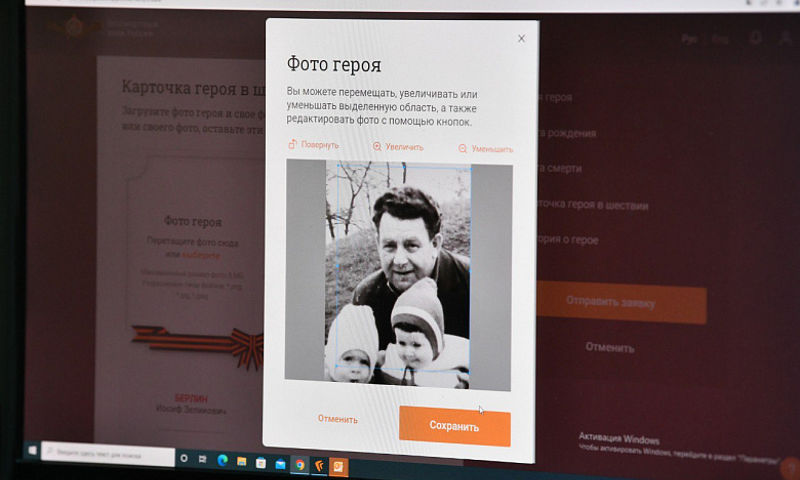Launch Microsoft Edge from the taskbar
This screenshot has height=480, width=800.
coord(222,461)
